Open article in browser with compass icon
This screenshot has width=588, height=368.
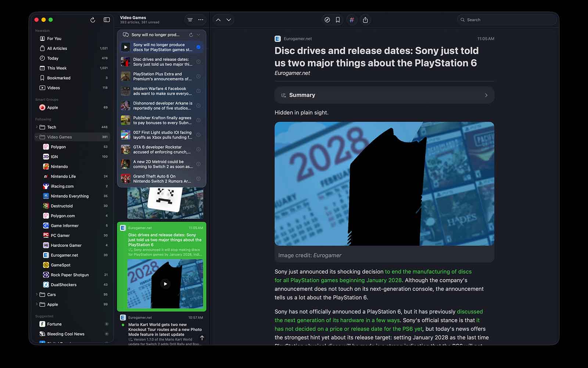(327, 20)
